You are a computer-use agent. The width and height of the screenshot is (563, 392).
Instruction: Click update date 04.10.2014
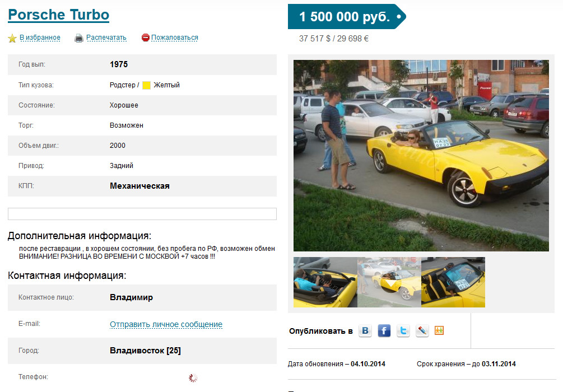368,364
